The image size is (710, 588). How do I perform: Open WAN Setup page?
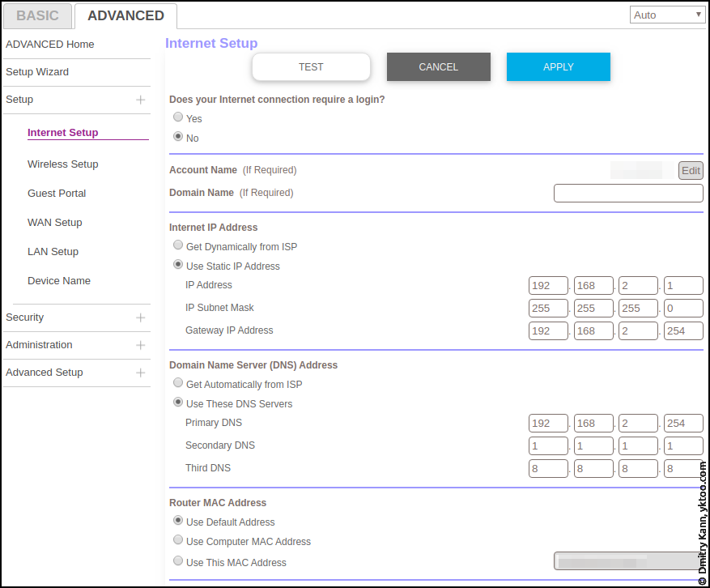pos(55,223)
